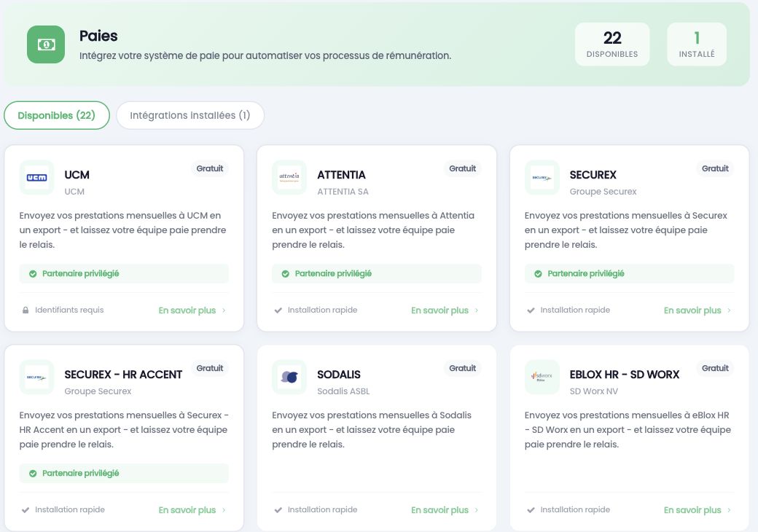Open En savoir plus for Securex

pyautogui.click(x=692, y=310)
